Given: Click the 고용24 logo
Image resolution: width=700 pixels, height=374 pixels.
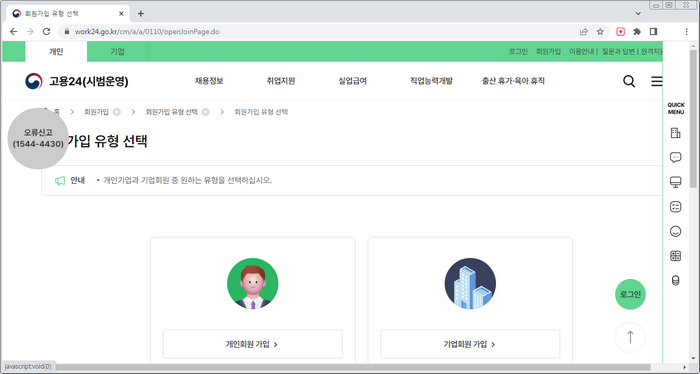Looking at the screenshot, I should (76, 81).
